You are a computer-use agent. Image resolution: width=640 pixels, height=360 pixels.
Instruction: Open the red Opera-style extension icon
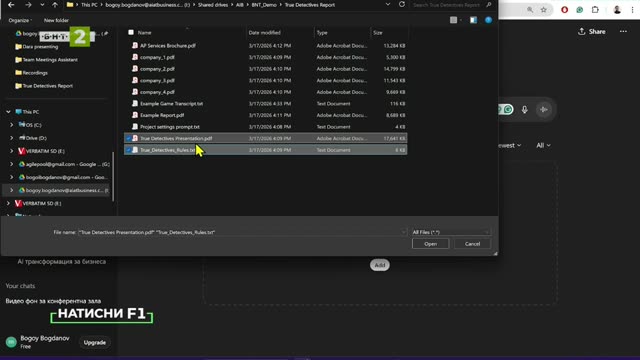point(564,9)
